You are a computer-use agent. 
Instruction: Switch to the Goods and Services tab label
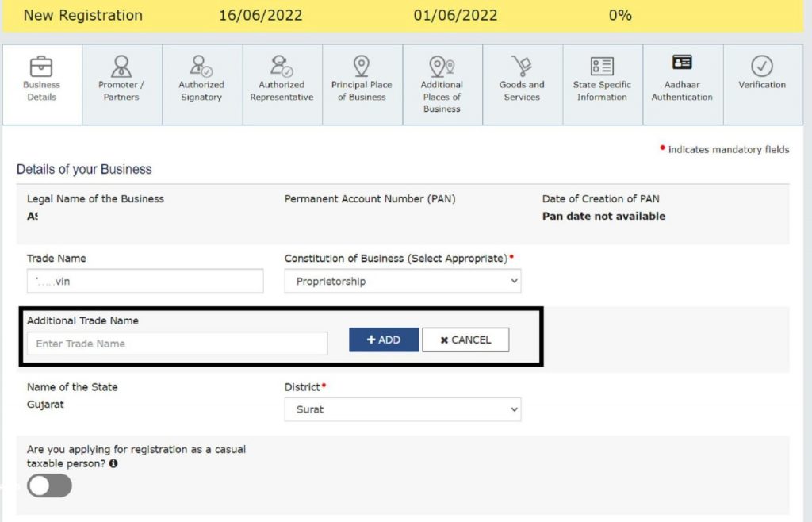[522, 91]
